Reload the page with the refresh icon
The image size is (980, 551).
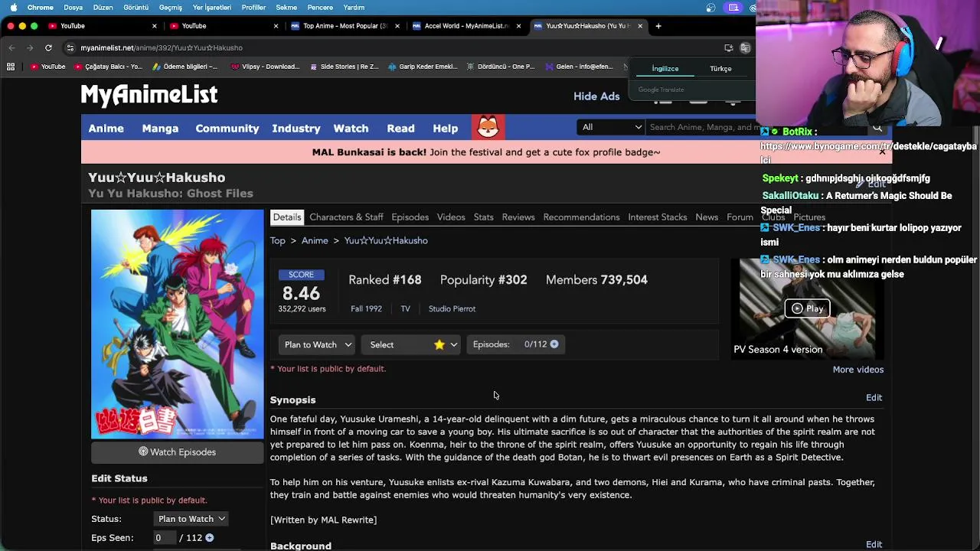(x=48, y=47)
